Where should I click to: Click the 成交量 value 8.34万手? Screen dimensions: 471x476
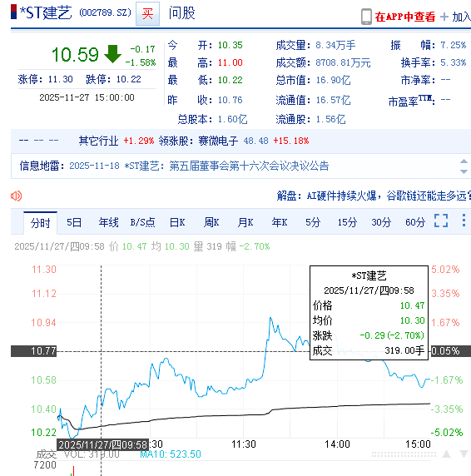(335, 45)
